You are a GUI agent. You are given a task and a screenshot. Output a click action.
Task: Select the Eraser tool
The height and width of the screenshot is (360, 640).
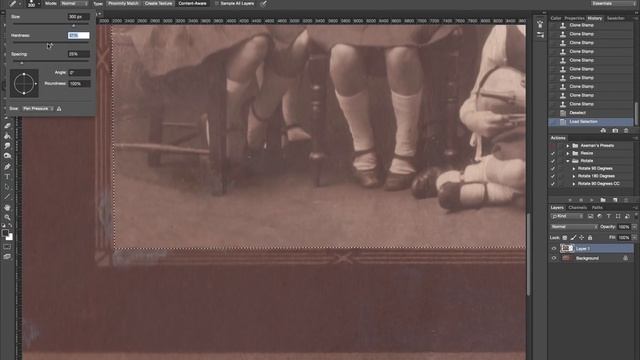click(7, 126)
